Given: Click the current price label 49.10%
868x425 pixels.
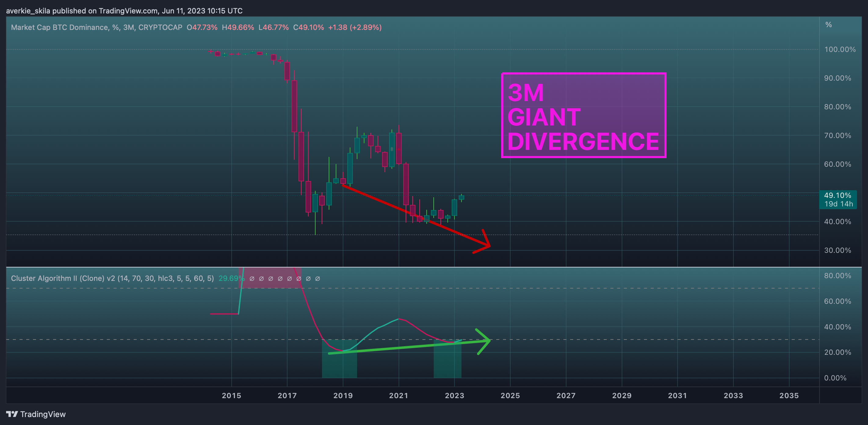Looking at the screenshot, I should tap(837, 195).
